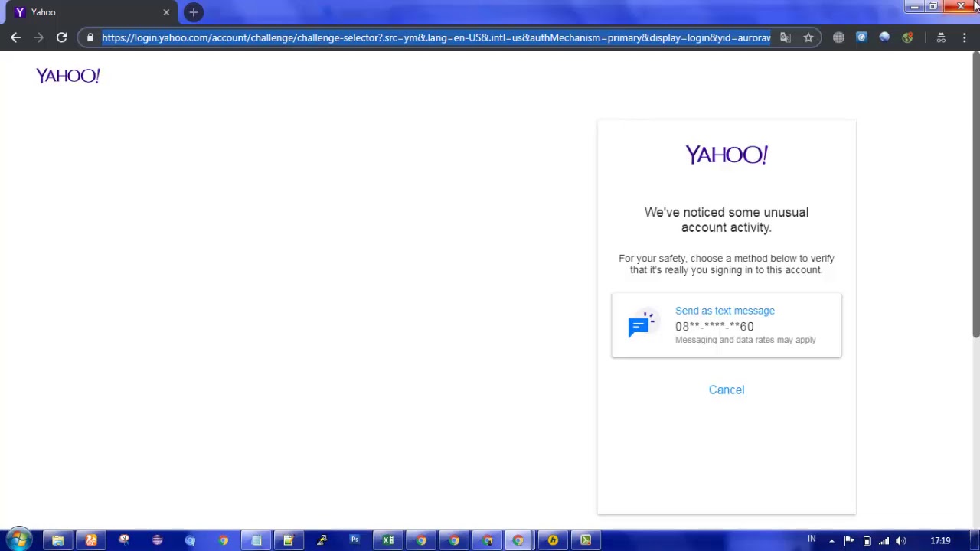980x551 pixels.
Task: Click masked phone number 08**-****-**60
Action: [714, 326]
